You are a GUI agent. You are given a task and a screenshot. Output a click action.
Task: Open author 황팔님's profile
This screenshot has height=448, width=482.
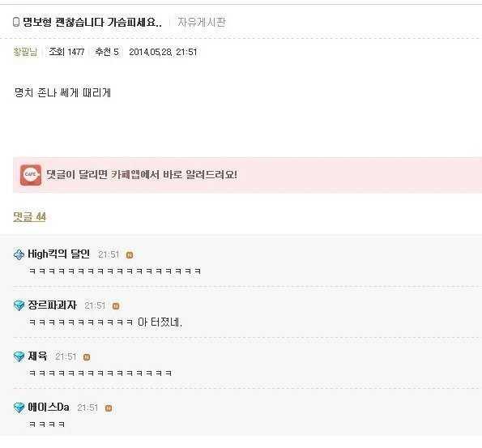click(x=25, y=52)
